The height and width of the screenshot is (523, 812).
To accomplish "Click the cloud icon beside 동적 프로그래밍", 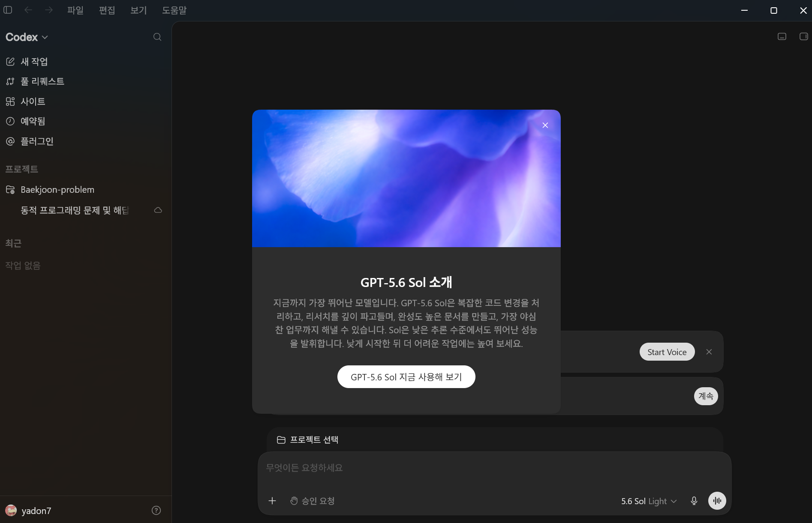I will point(158,210).
